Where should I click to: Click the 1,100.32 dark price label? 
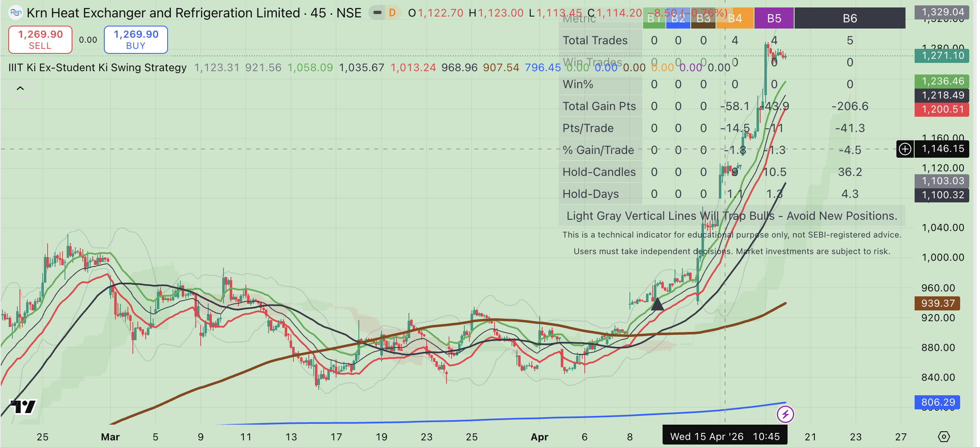942,195
